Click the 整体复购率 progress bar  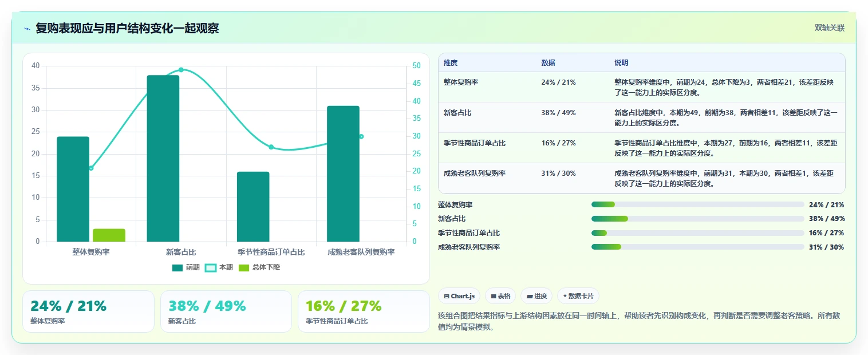click(698, 204)
